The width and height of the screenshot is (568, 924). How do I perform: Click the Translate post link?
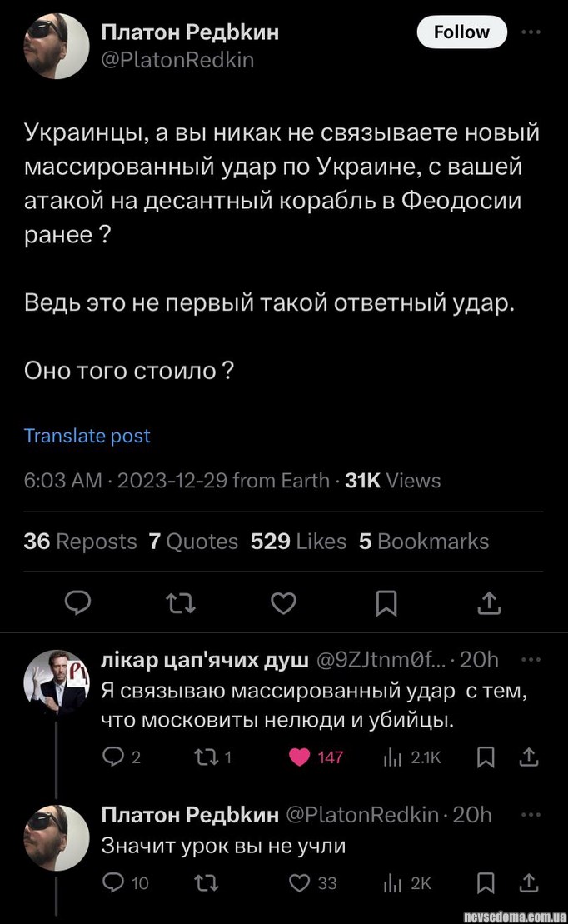87,436
